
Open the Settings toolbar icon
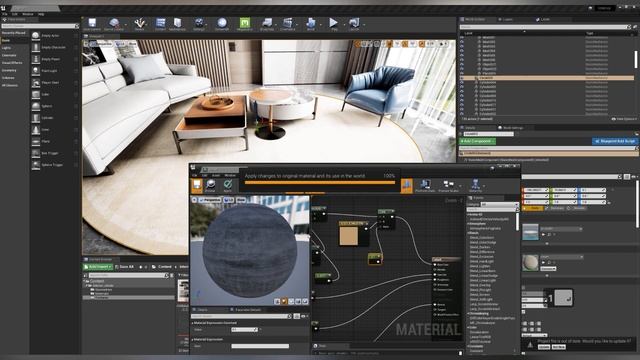point(199,24)
